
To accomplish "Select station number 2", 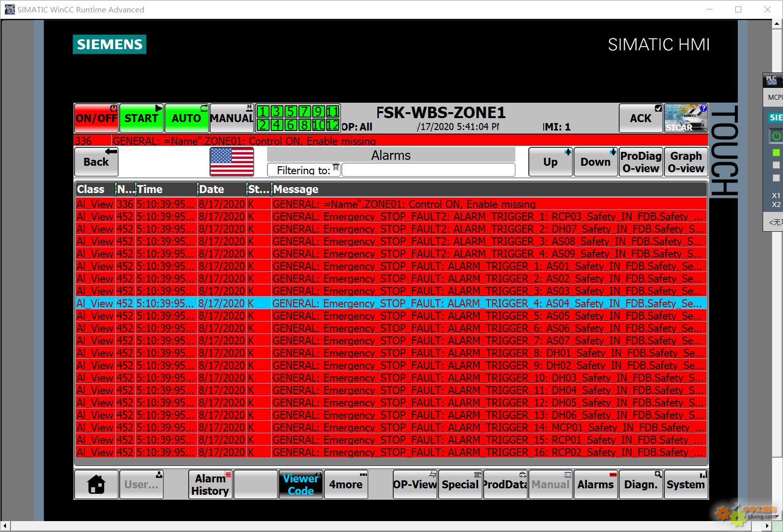I will tap(263, 125).
